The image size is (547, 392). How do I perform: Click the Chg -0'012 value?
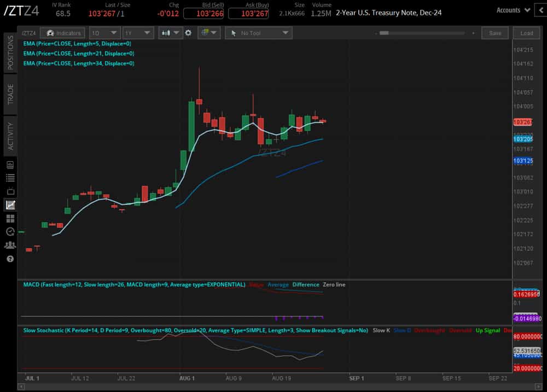coord(168,14)
